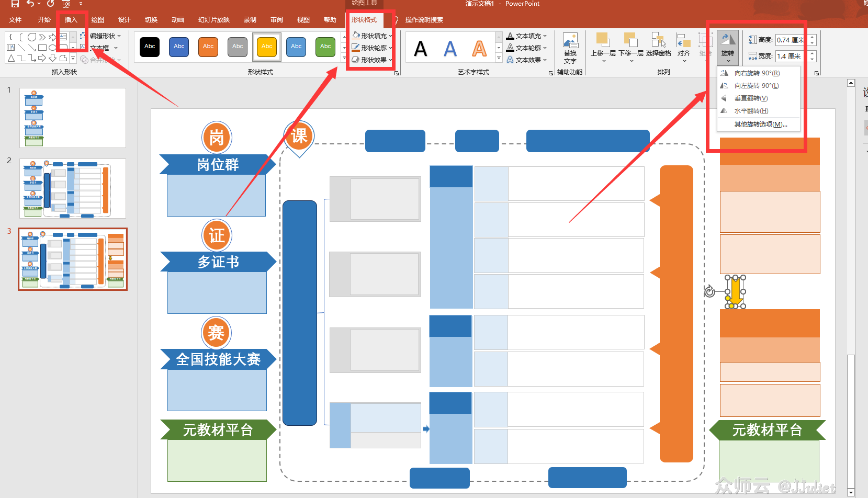Open the customize quick access toolbar arrow

pyautogui.click(x=81, y=4)
